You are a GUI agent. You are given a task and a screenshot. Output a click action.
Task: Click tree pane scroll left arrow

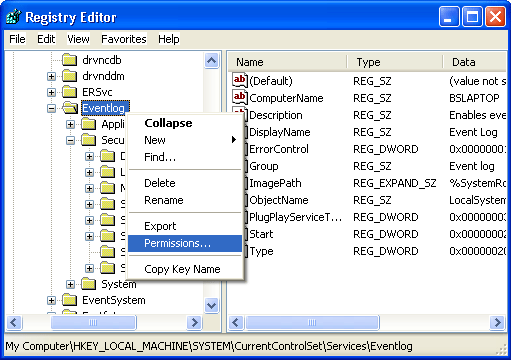[14, 322]
